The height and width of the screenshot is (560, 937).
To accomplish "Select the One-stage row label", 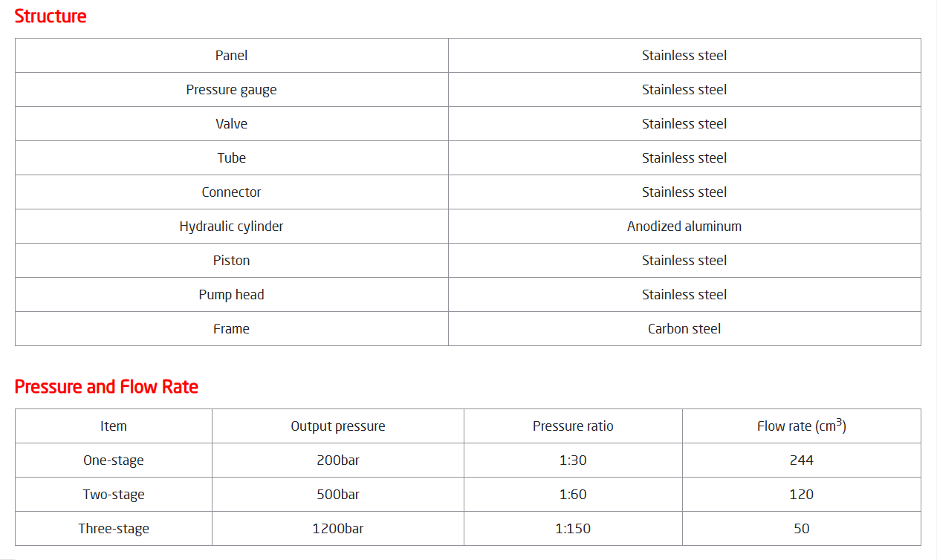I will tap(114, 460).
